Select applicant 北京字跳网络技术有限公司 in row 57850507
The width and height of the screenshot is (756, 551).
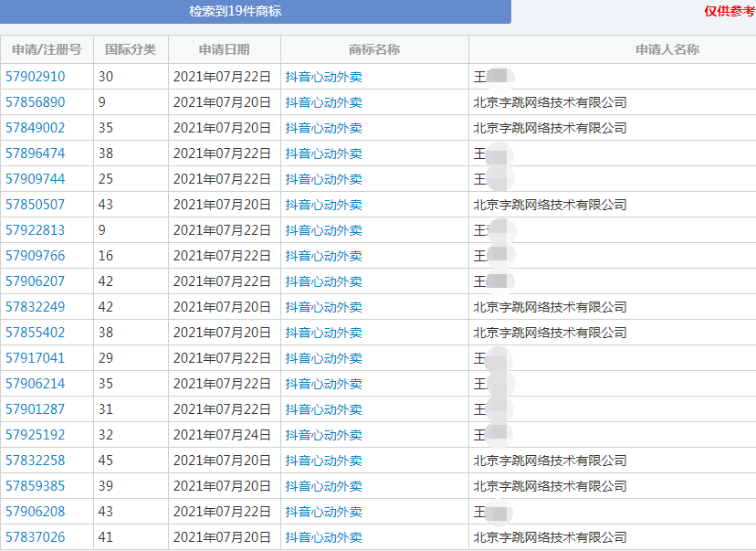(x=551, y=205)
